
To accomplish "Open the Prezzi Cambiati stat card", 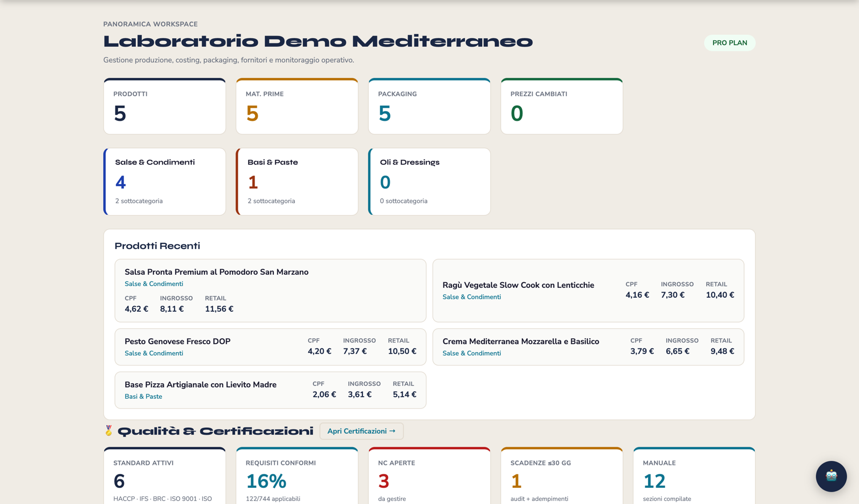I will (x=562, y=106).
